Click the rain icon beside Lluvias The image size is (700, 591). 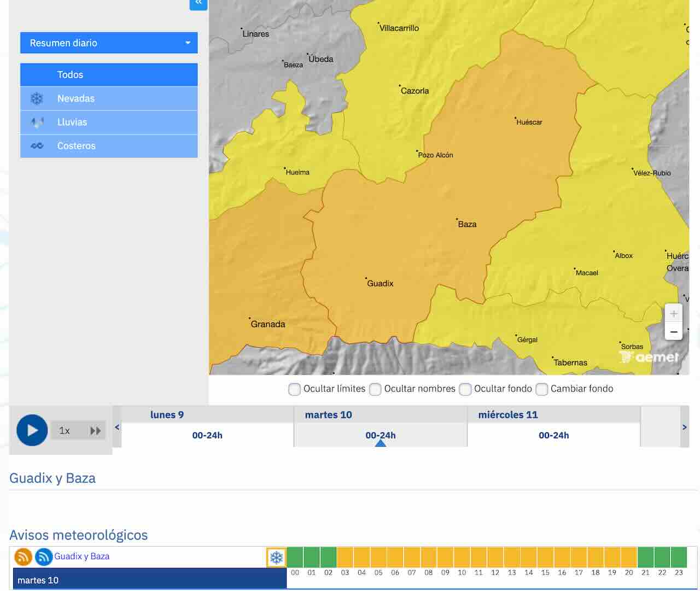pos(37,122)
